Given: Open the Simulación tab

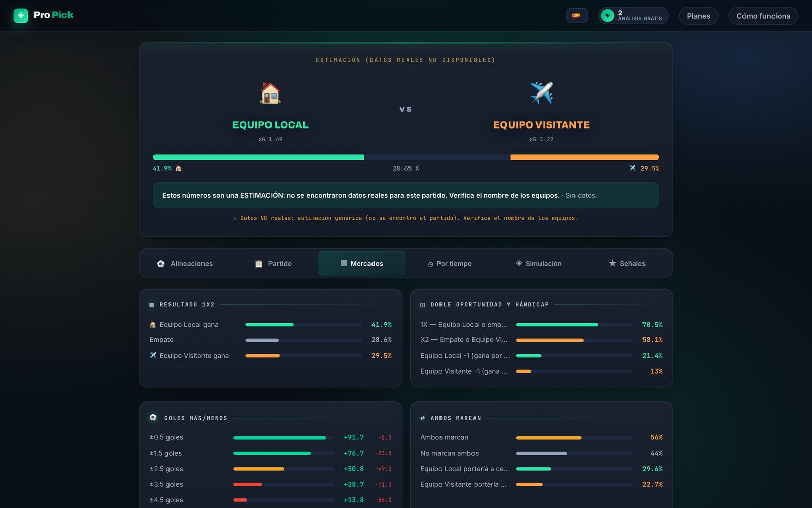Looking at the screenshot, I should (538, 263).
